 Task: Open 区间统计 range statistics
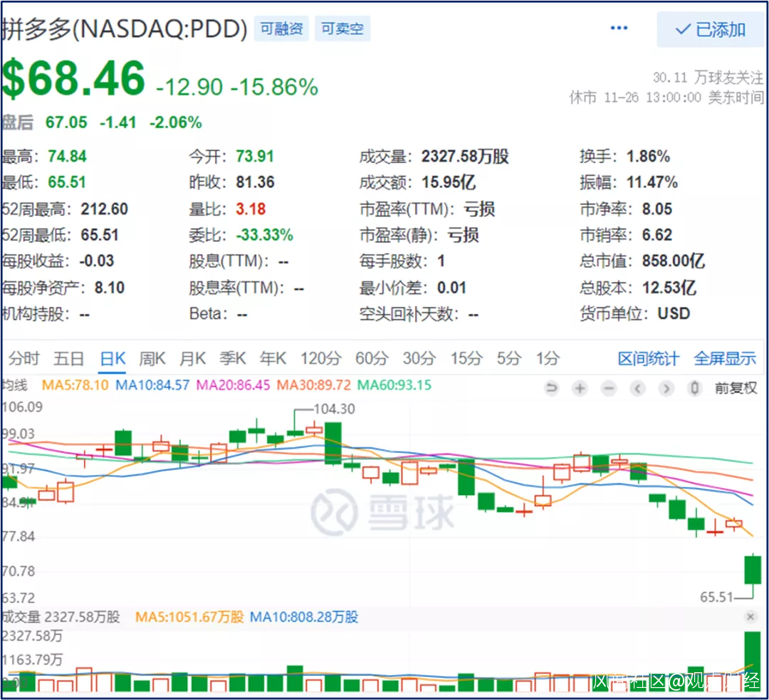[x=649, y=359]
